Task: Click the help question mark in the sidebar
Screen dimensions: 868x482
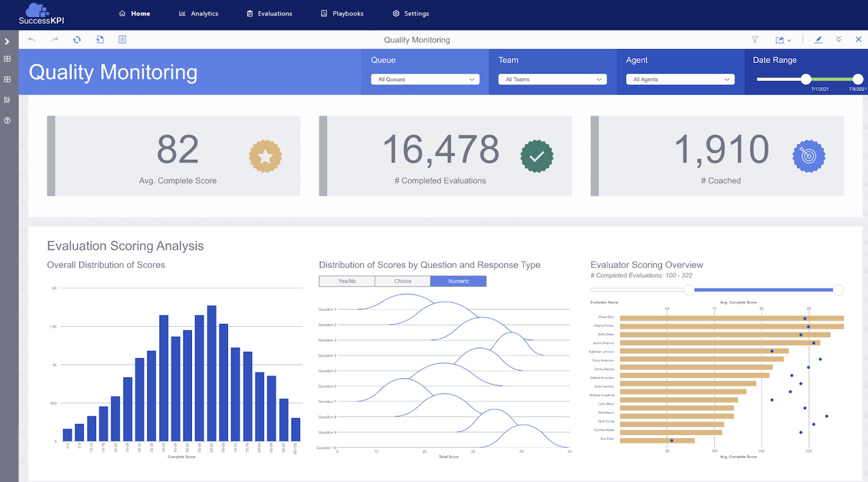Action: [x=6, y=120]
